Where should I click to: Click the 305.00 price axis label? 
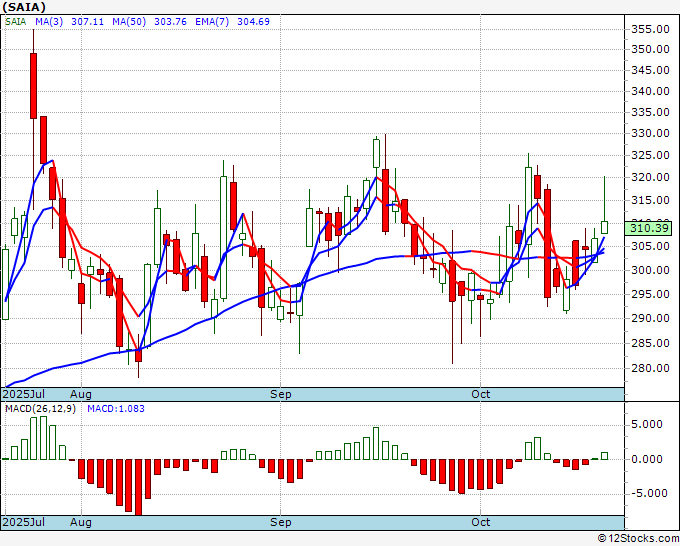tap(650, 246)
